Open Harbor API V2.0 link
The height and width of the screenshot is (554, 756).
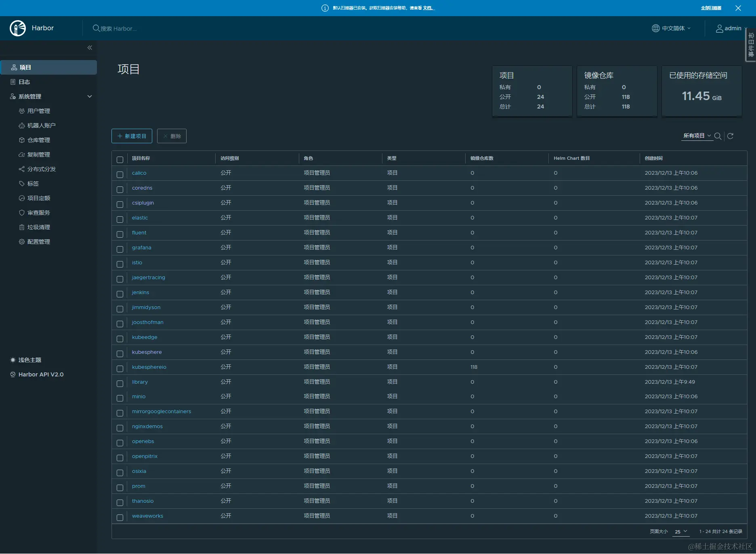tap(41, 374)
